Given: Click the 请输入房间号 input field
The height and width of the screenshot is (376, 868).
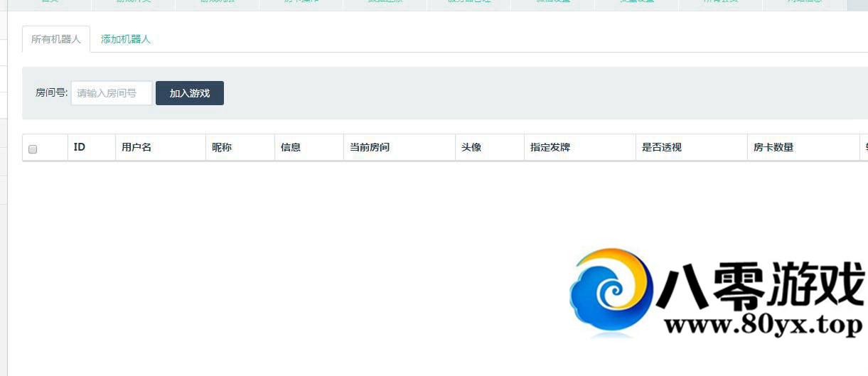Looking at the screenshot, I should (112, 93).
